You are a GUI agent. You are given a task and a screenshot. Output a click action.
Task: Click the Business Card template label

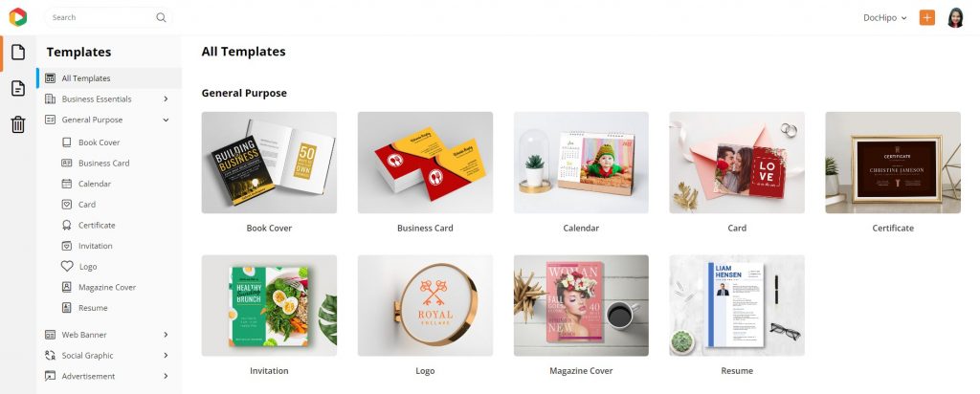pos(425,228)
